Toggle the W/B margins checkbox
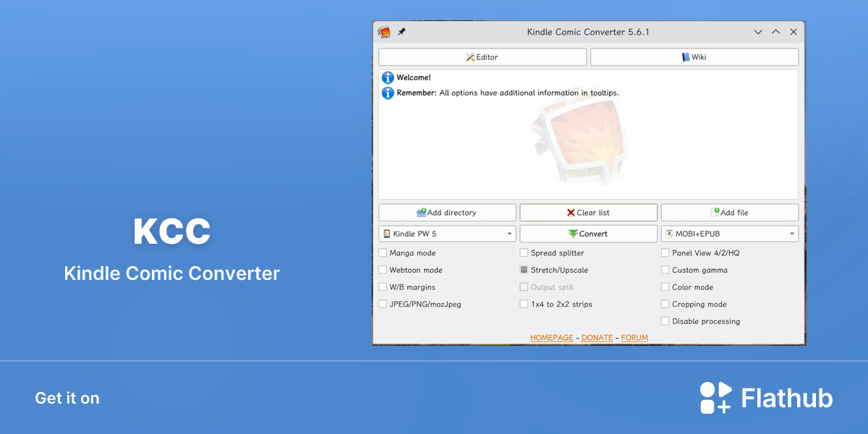This screenshot has width=868, height=434. [383, 287]
